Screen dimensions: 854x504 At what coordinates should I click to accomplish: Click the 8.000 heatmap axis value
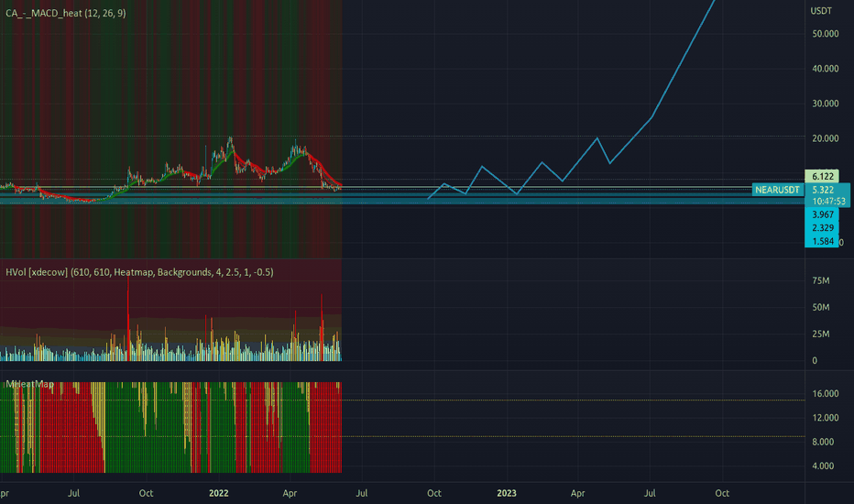823,442
